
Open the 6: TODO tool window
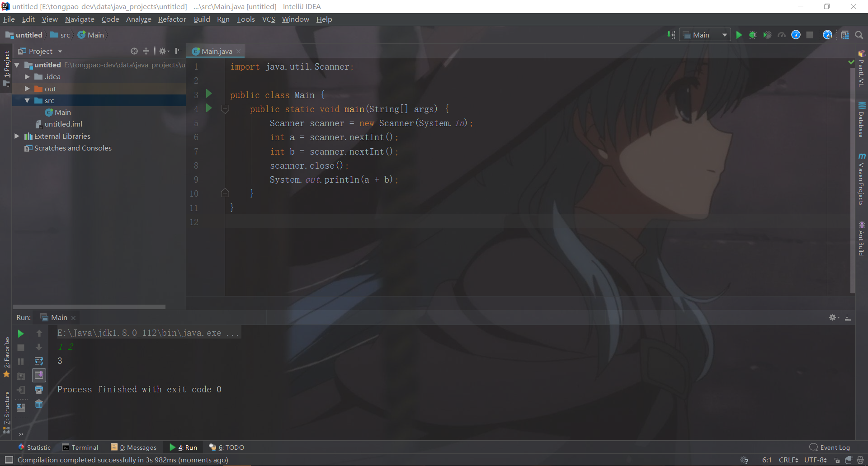pyautogui.click(x=226, y=447)
